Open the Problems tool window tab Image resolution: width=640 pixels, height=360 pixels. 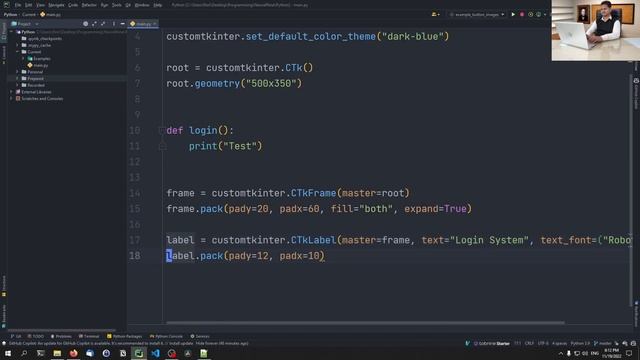[61, 336]
